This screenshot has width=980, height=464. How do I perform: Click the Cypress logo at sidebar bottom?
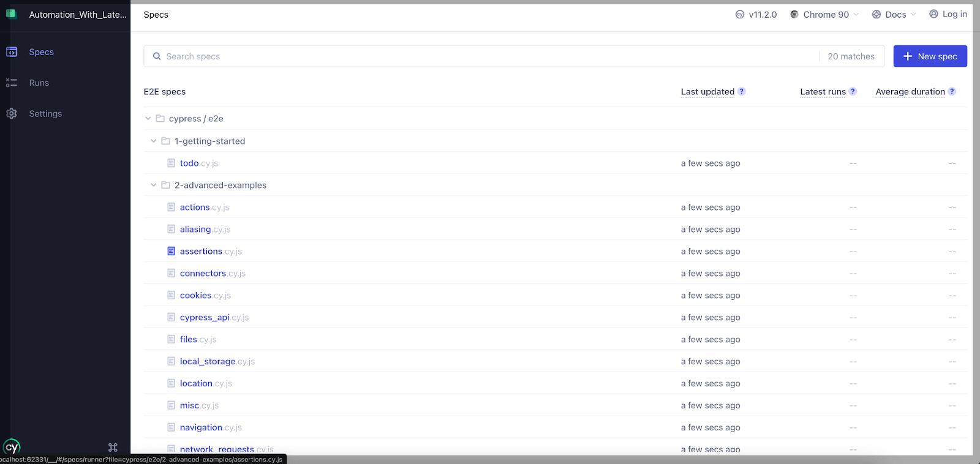click(x=12, y=447)
